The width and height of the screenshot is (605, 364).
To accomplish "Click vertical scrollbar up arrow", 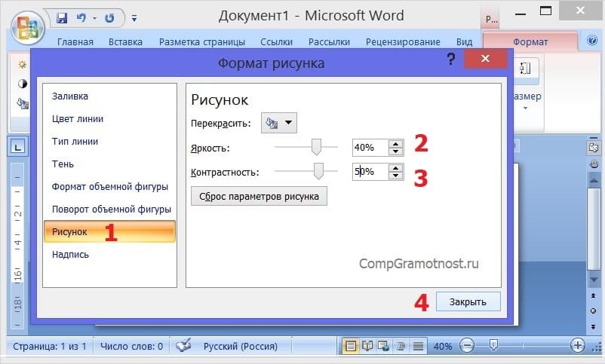I will pyautogui.click(x=594, y=180).
